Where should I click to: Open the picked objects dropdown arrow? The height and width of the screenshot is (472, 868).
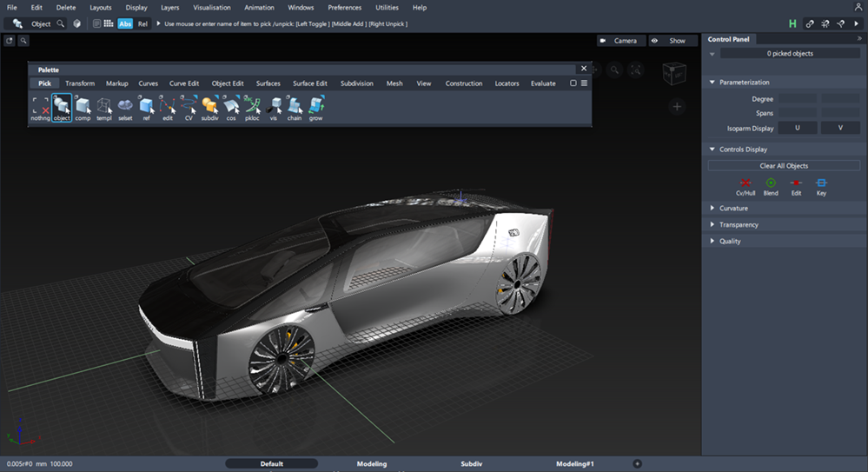point(712,54)
